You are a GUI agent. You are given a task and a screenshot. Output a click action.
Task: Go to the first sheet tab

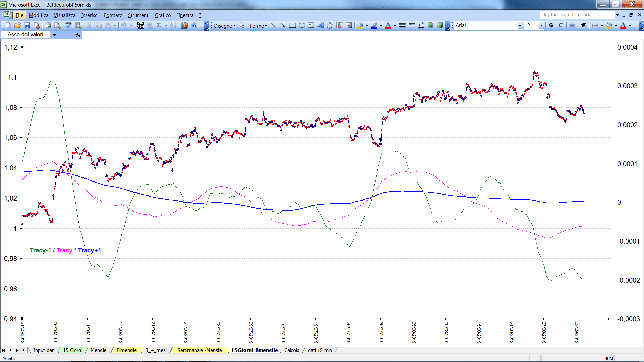(4, 350)
